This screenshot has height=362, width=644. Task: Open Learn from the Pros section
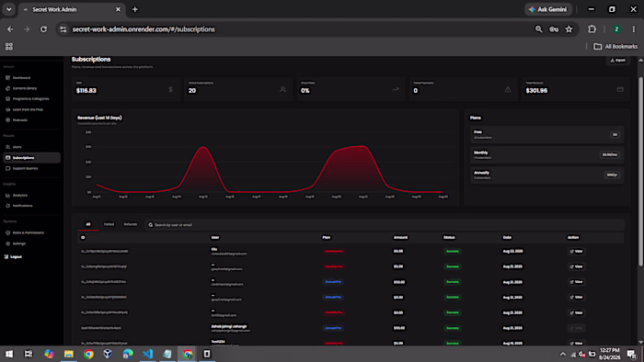[x=28, y=109]
